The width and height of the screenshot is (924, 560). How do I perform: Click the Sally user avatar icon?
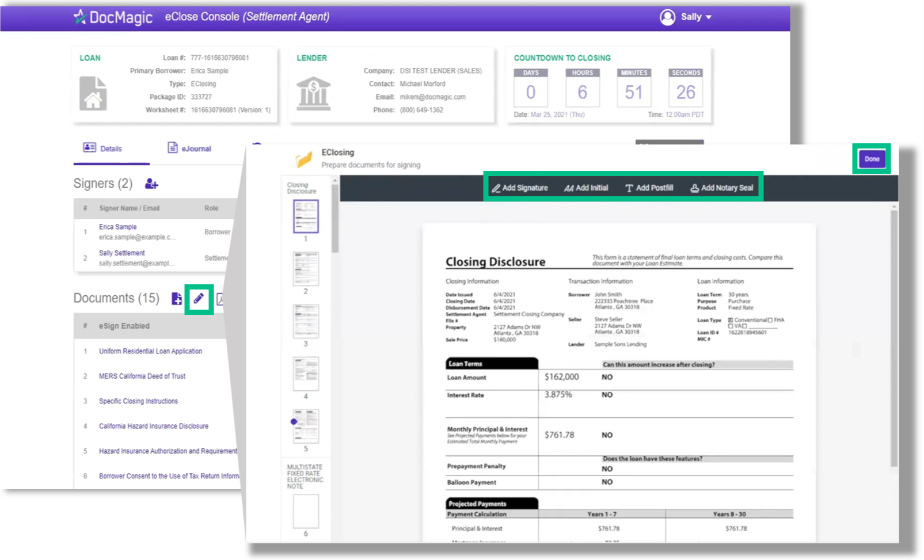pos(667,17)
